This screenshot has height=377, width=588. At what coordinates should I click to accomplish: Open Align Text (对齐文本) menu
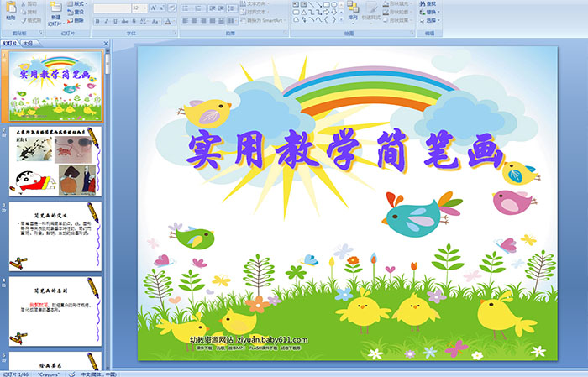click(254, 12)
